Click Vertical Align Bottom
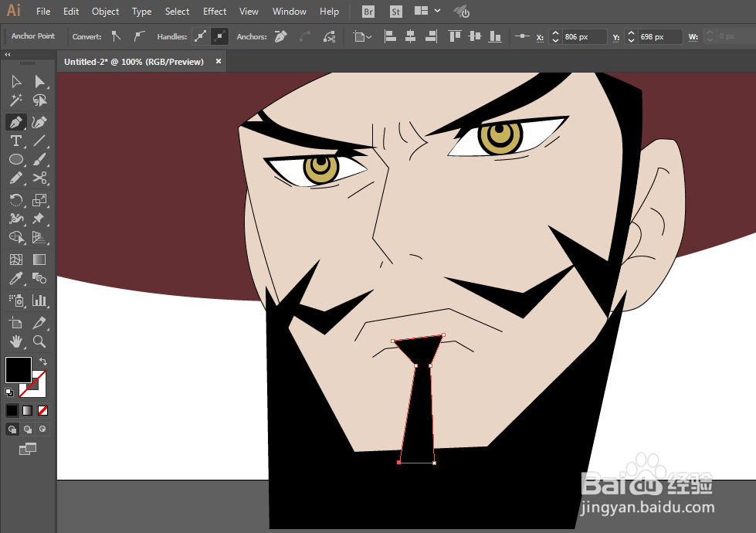 click(x=495, y=36)
